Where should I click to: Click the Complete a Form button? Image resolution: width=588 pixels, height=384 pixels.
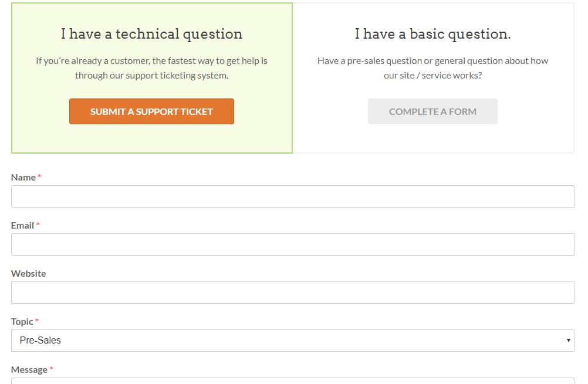coord(432,111)
